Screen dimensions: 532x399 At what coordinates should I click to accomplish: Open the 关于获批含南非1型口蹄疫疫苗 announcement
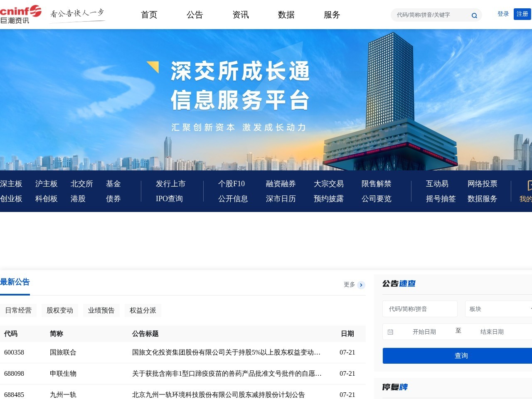pyautogui.click(x=227, y=374)
